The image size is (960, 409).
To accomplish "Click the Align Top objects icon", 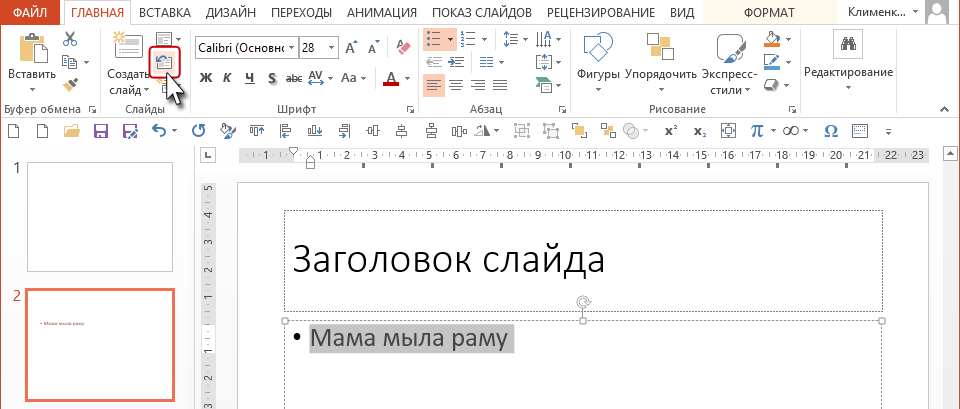I will [257, 131].
